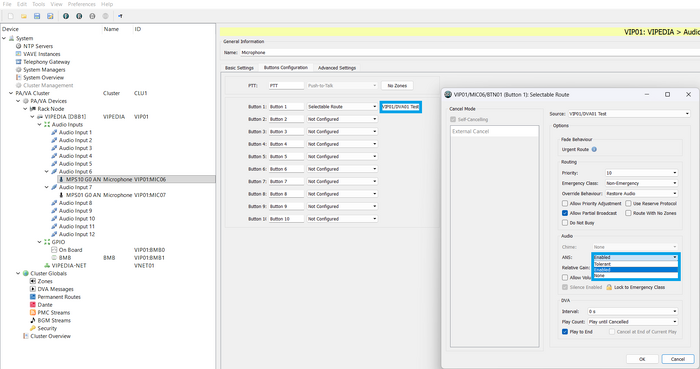The width and height of the screenshot is (700, 369).
Task: Click the Telephony Gateway icon
Action: [x=18, y=62]
